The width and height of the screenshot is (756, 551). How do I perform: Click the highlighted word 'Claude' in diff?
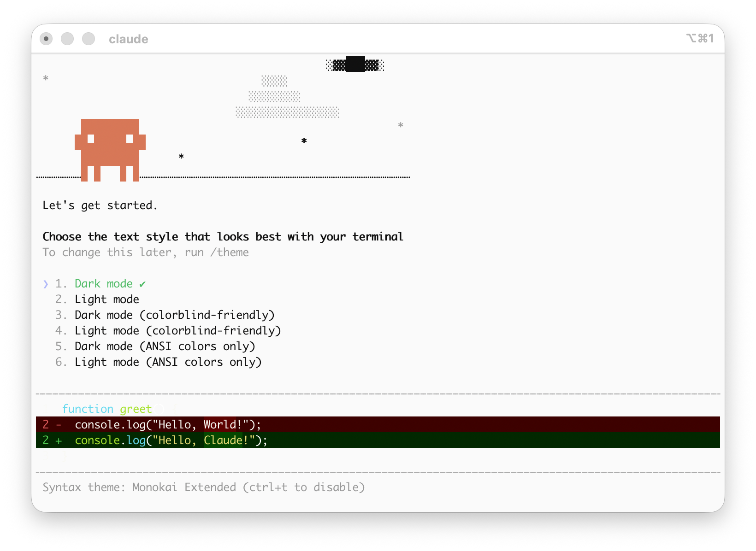click(223, 440)
